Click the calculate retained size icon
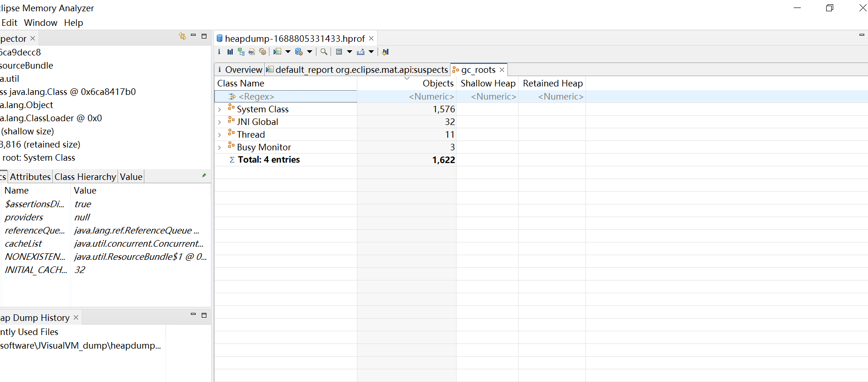The width and height of the screenshot is (868, 382). pos(339,52)
